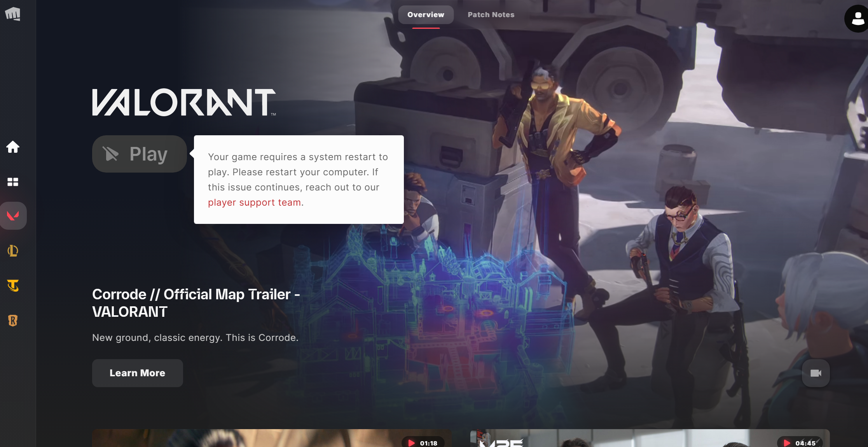Click the Riot Games fist logo
This screenshot has height=447, width=868.
tap(12, 14)
